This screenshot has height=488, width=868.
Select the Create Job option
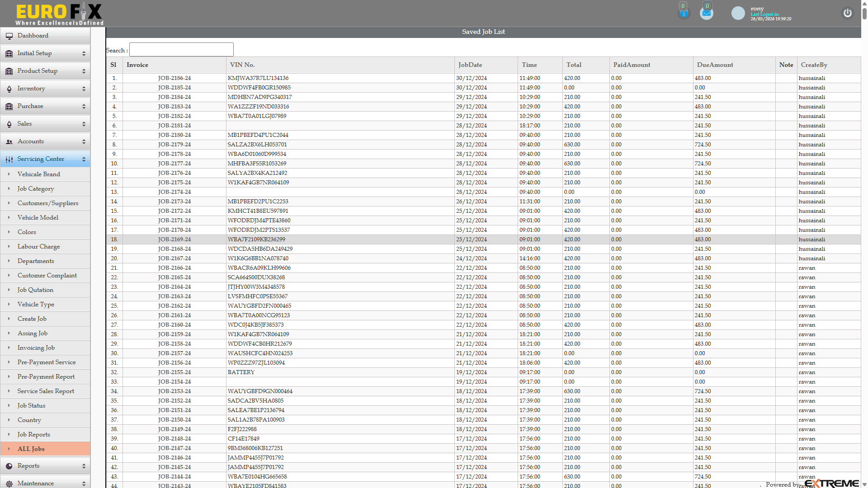(x=32, y=319)
